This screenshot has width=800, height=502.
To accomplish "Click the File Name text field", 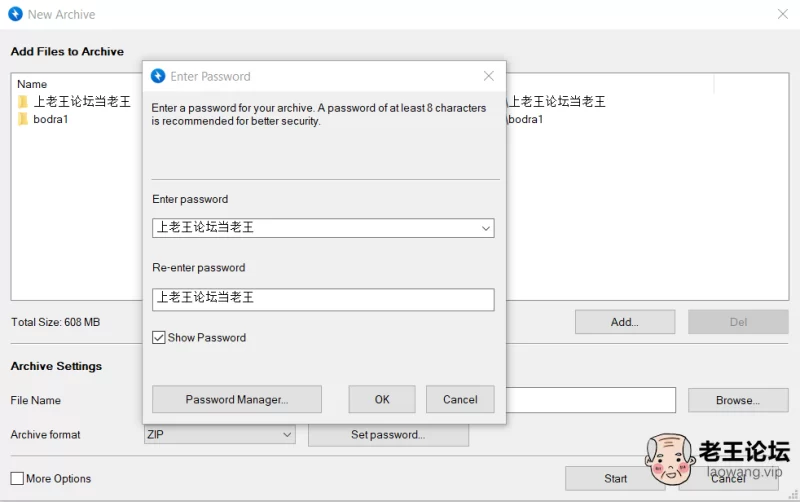I will (590, 400).
